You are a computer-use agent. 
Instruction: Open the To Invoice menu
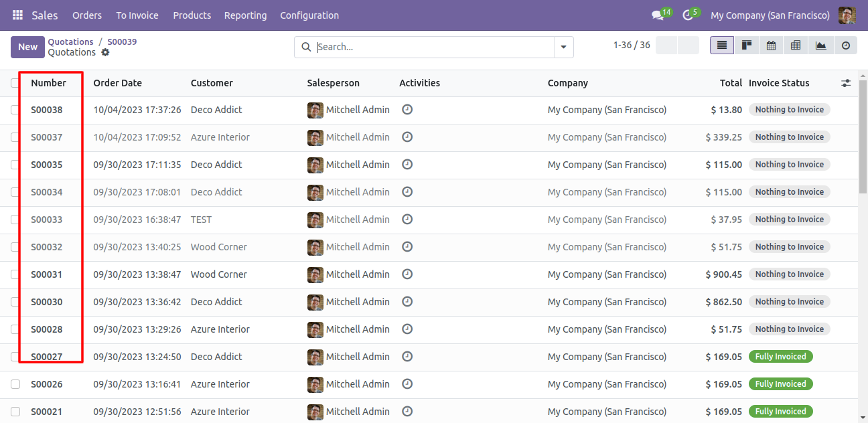pos(137,15)
